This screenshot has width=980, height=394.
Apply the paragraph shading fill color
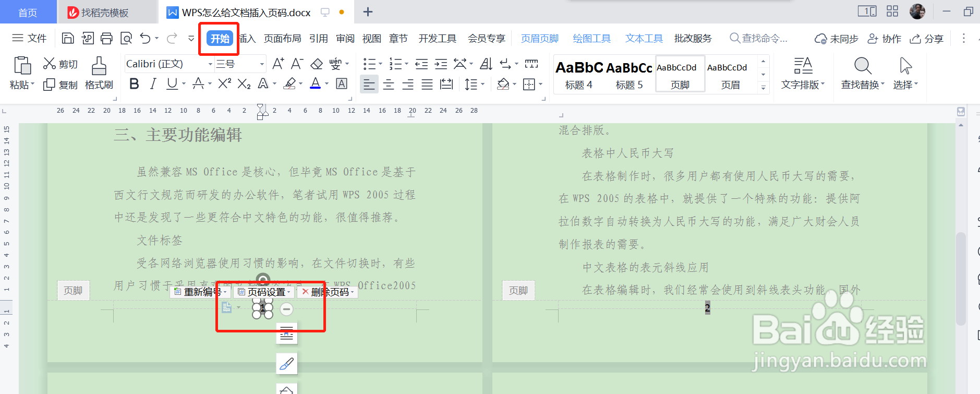click(503, 84)
